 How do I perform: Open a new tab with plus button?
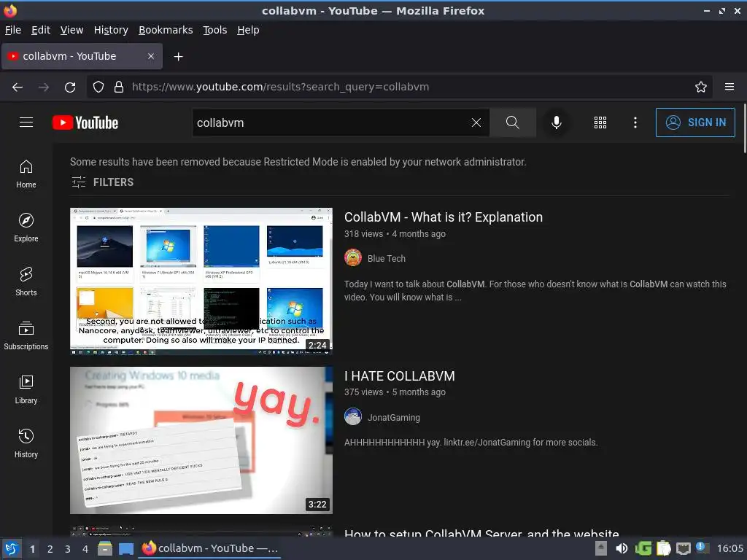click(178, 57)
